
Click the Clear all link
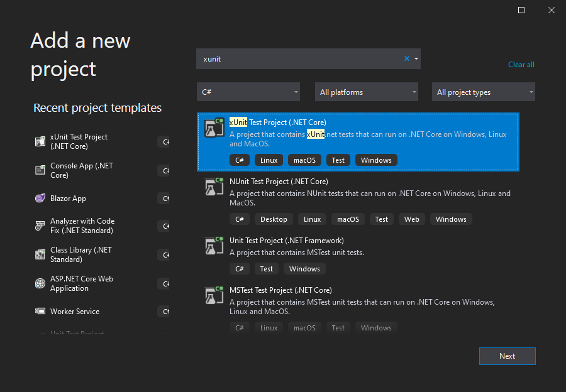point(521,65)
